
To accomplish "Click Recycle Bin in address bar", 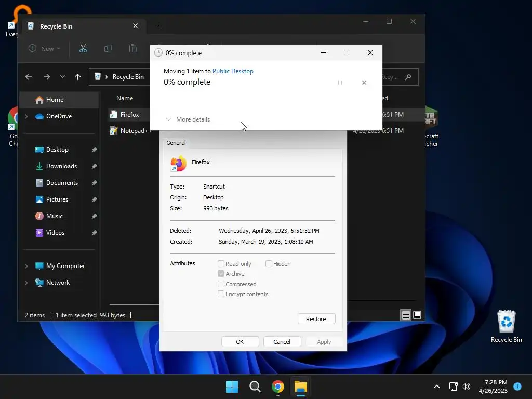I will 128,77.
